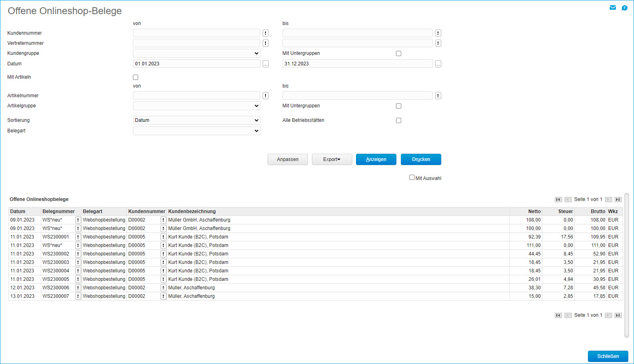Sort by the Netto column header
634x364 pixels.
click(x=534, y=211)
